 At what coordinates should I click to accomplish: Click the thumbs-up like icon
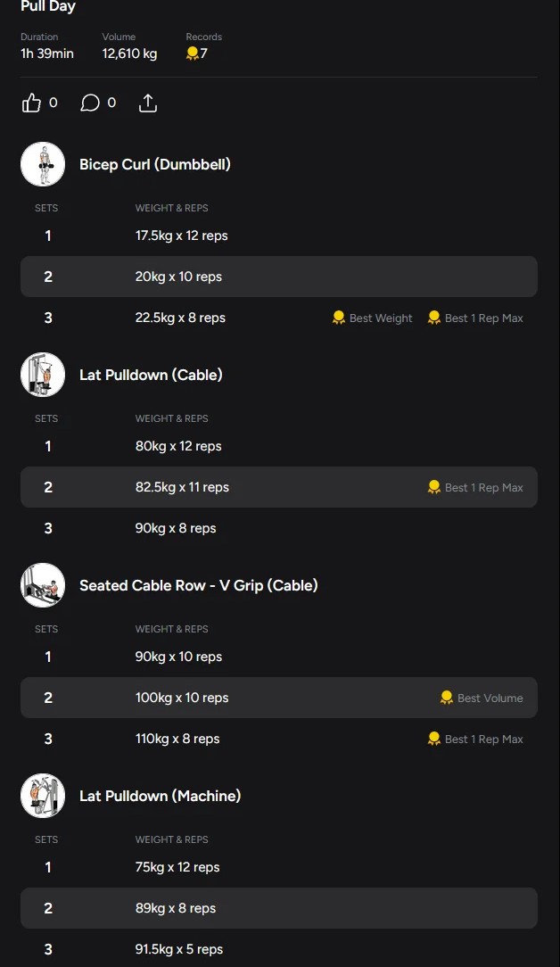coord(32,103)
